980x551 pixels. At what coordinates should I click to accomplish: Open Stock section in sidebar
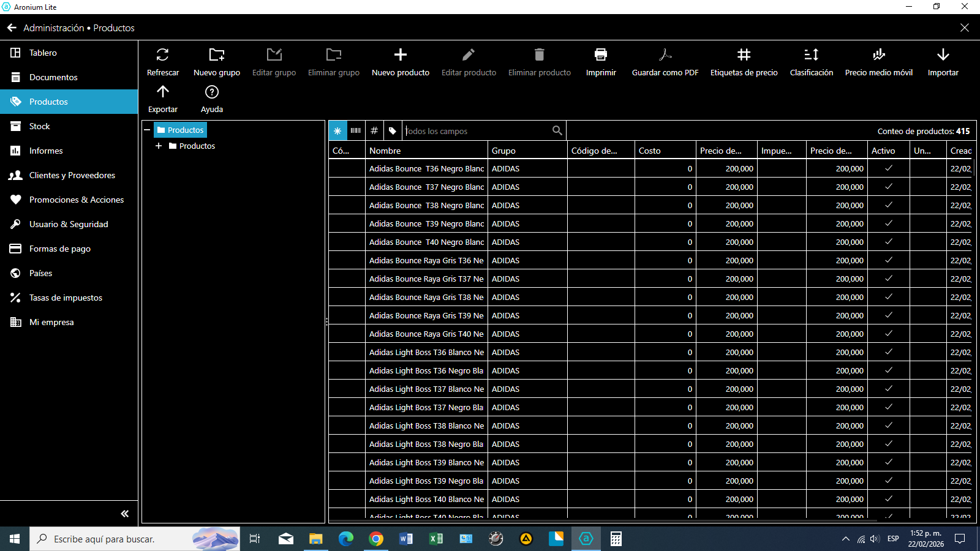point(40,126)
